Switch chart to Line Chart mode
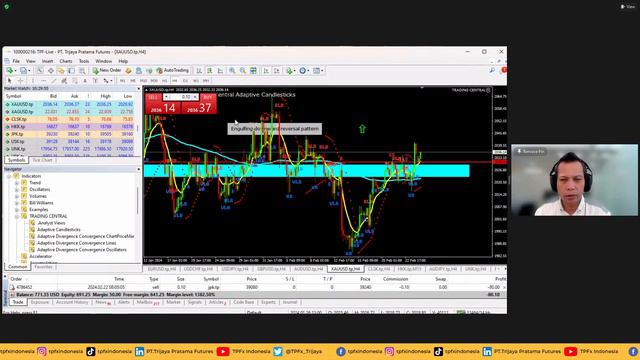 pyautogui.click(x=220, y=71)
